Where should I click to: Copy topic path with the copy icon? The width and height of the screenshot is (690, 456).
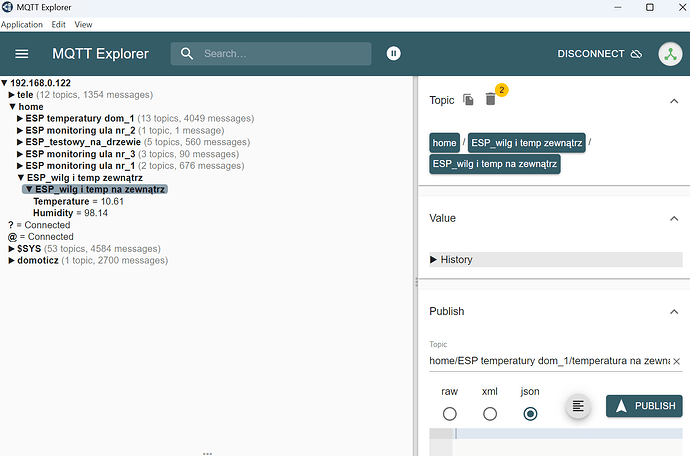pos(468,100)
